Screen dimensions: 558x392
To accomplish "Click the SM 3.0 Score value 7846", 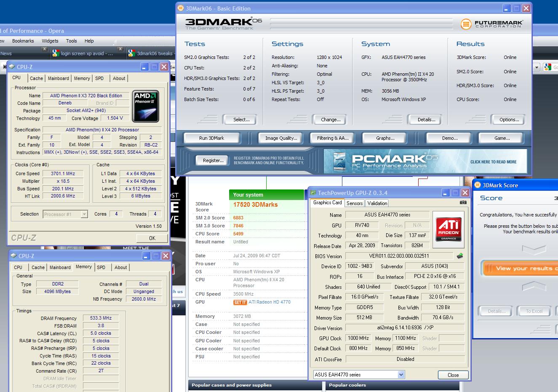I will [x=238, y=226].
